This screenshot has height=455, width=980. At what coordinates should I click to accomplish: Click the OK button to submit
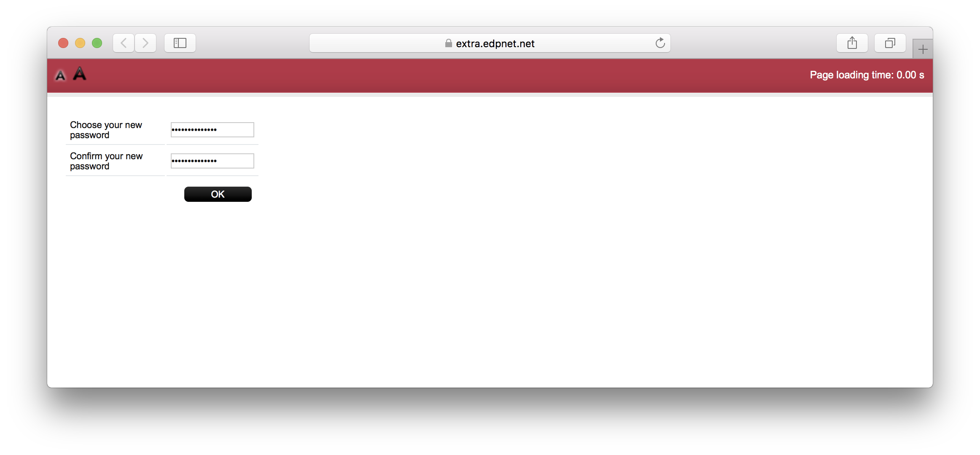click(218, 193)
